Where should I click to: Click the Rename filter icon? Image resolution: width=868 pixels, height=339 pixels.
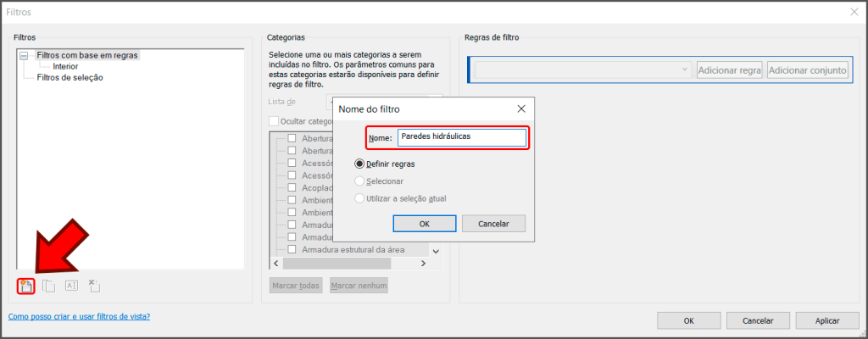[x=71, y=286]
